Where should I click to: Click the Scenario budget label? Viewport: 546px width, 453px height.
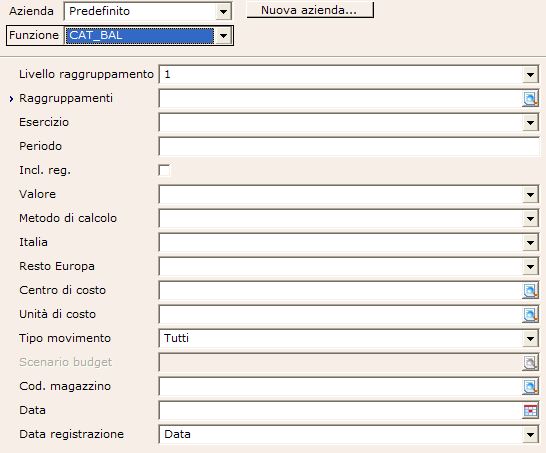(x=65, y=362)
